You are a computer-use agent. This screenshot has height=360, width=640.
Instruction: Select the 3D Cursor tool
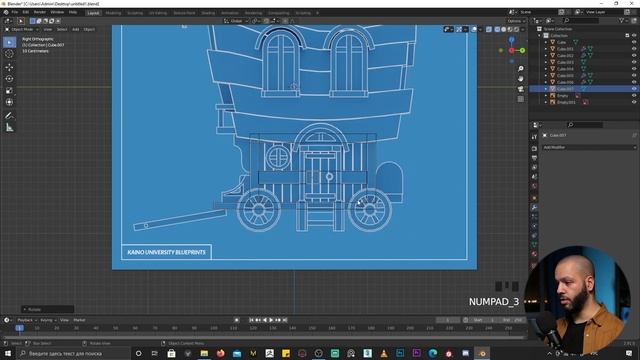[x=9, y=54]
